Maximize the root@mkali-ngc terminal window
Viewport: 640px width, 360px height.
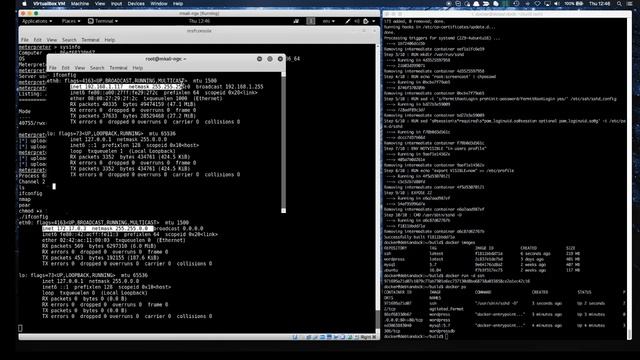(x=270, y=59)
